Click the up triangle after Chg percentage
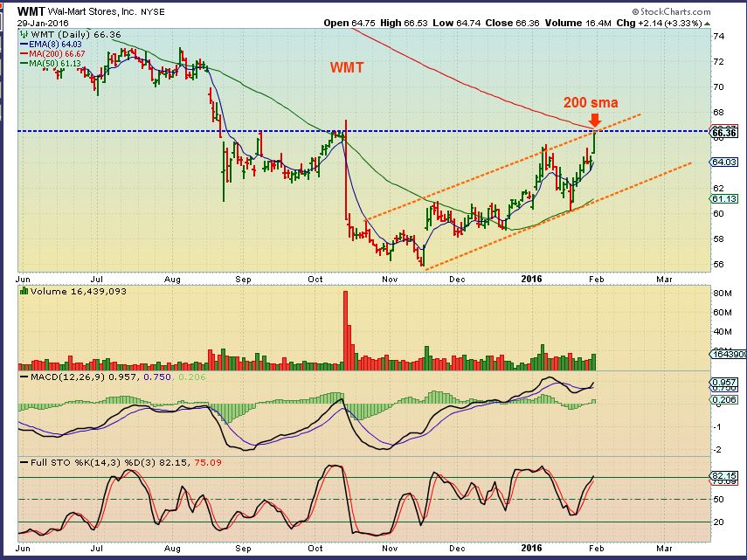This screenshot has width=747, height=560. click(x=707, y=24)
